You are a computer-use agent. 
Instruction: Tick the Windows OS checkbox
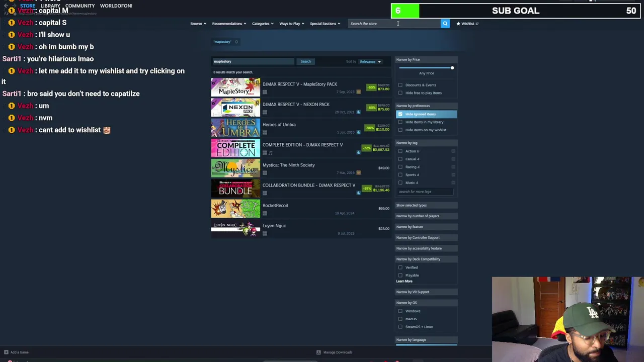[x=400, y=311]
